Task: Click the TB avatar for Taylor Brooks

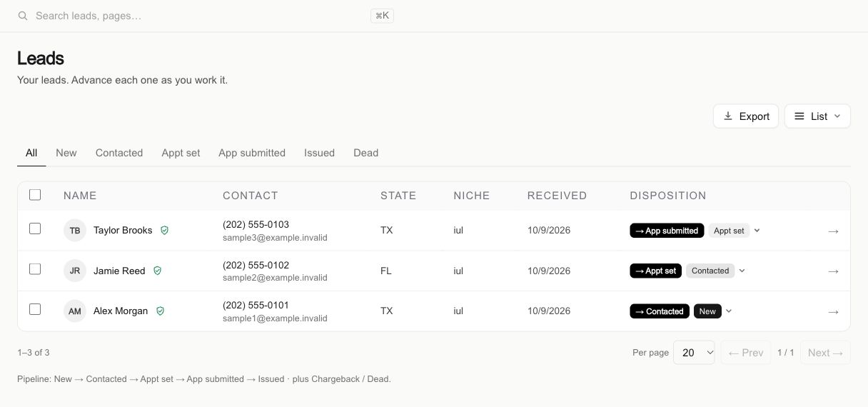Action: tap(75, 231)
